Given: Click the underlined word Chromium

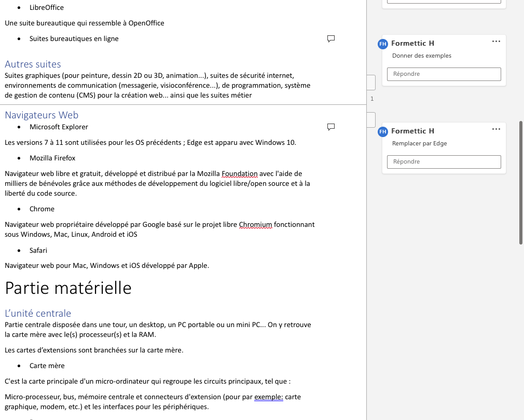Looking at the screenshot, I should [x=255, y=225].
